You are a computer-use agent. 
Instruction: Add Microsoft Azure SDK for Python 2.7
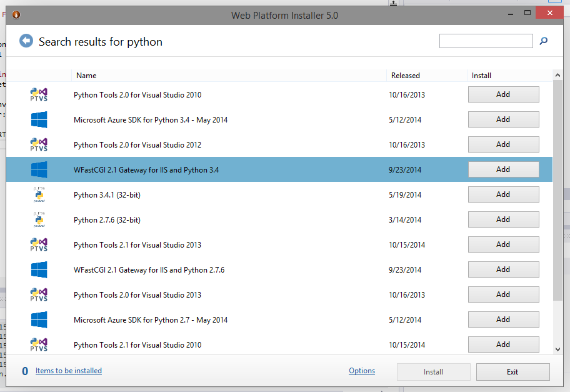point(504,319)
